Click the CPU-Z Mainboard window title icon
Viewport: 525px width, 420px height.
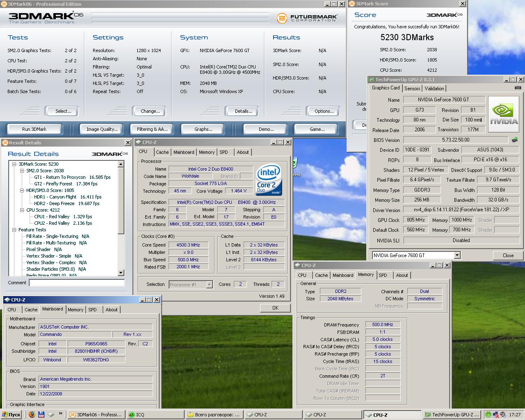(7, 300)
